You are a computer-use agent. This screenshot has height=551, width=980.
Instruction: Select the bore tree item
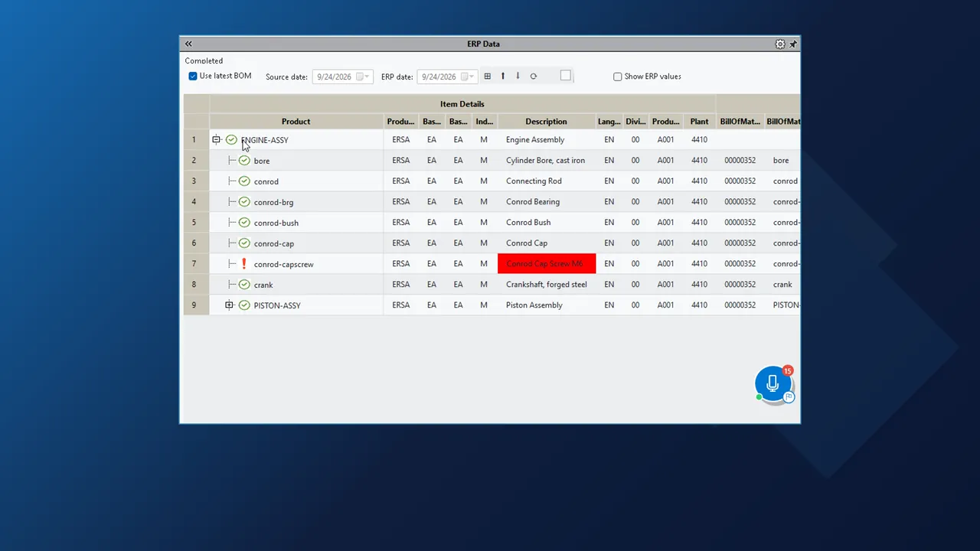pos(262,161)
